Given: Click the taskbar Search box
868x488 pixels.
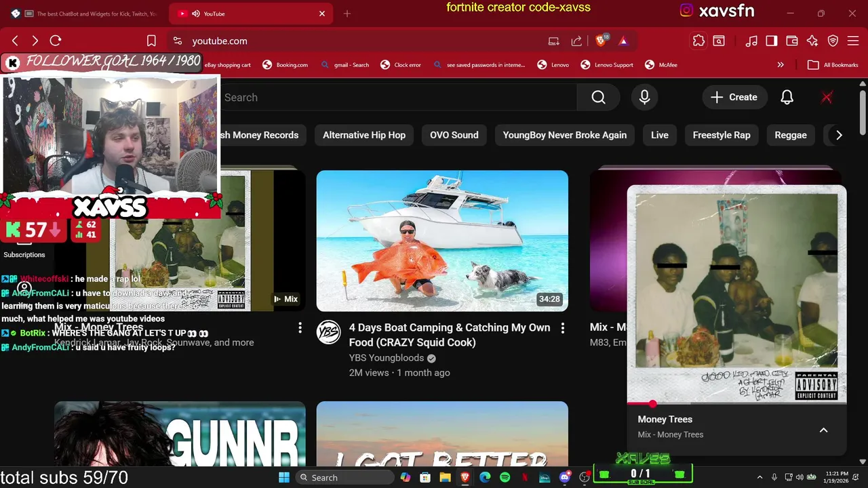Looking at the screenshot, I should pyautogui.click(x=345, y=477).
